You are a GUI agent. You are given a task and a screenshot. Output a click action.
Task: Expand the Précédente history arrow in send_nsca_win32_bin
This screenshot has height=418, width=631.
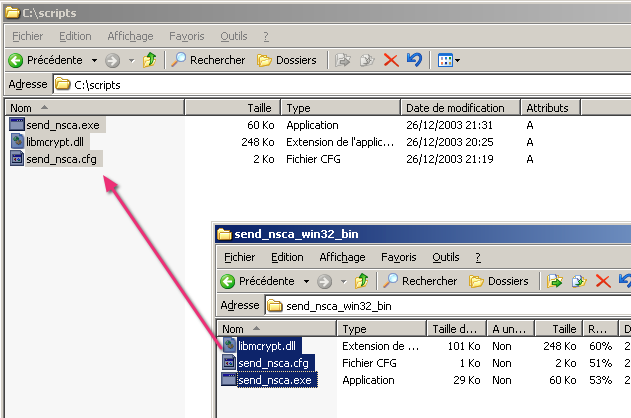point(306,281)
